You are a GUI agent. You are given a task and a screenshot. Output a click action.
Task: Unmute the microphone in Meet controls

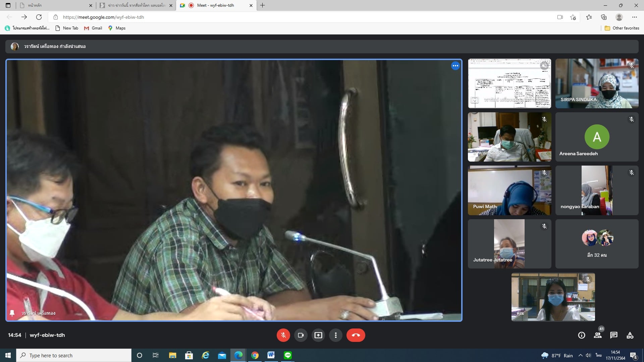[x=283, y=335]
